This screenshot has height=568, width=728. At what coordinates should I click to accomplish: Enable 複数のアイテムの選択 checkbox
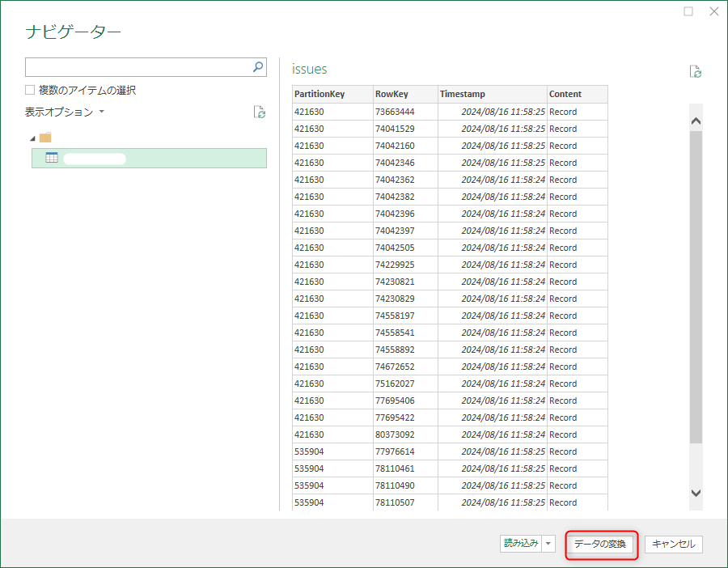[x=30, y=90]
